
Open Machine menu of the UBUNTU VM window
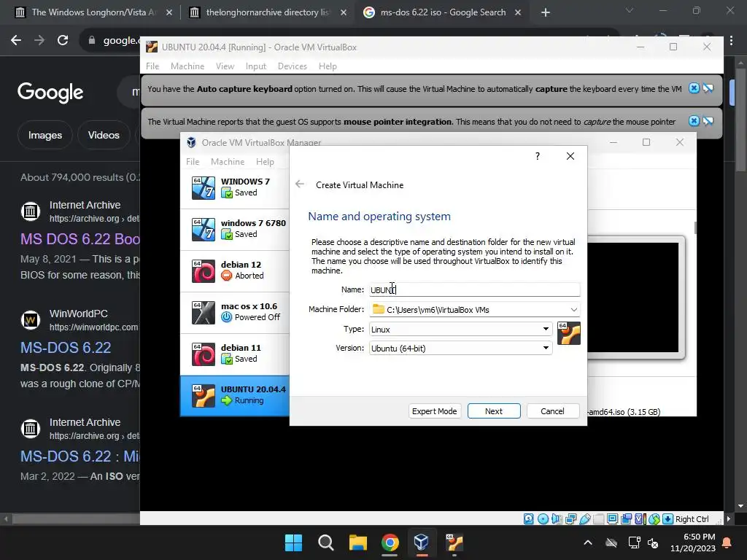tap(187, 66)
